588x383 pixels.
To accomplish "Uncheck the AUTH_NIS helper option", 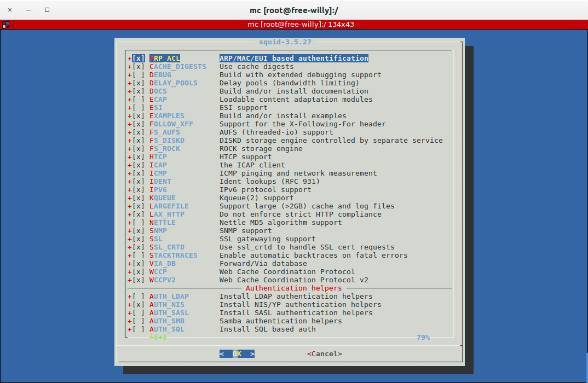I will [x=139, y=305].
